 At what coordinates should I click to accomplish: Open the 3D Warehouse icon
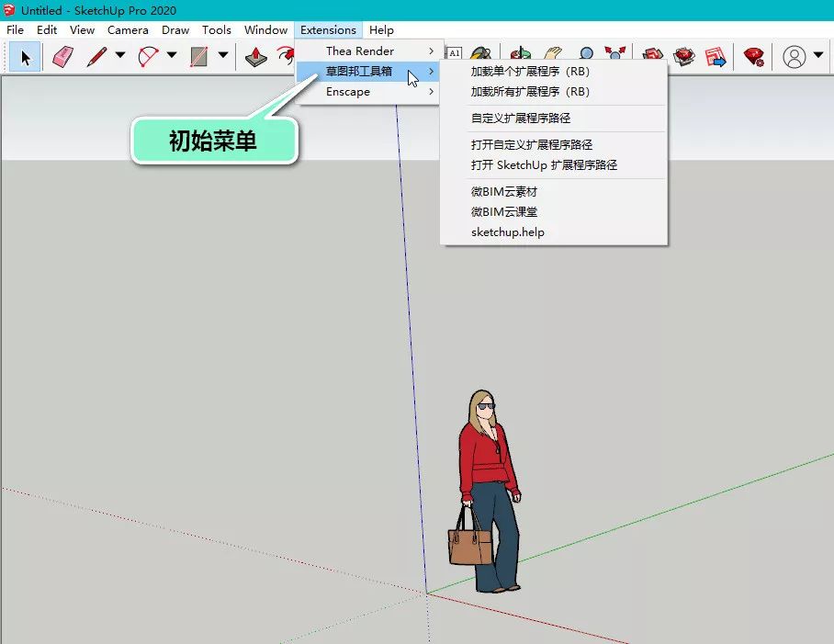[653, 56]
